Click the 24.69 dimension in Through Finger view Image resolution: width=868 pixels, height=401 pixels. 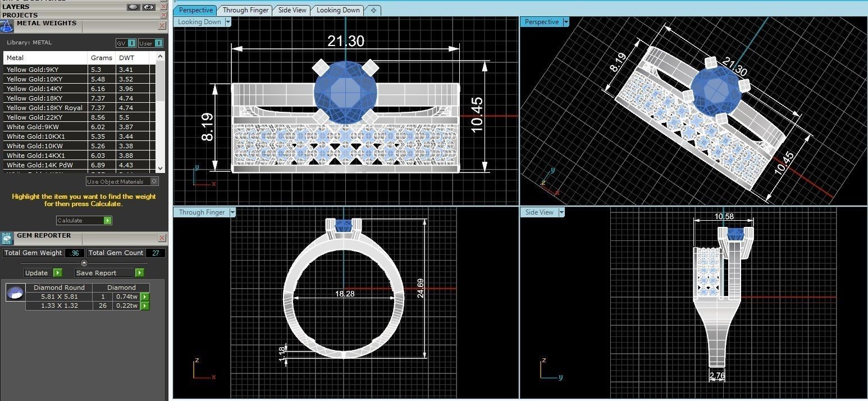[420, 287]
